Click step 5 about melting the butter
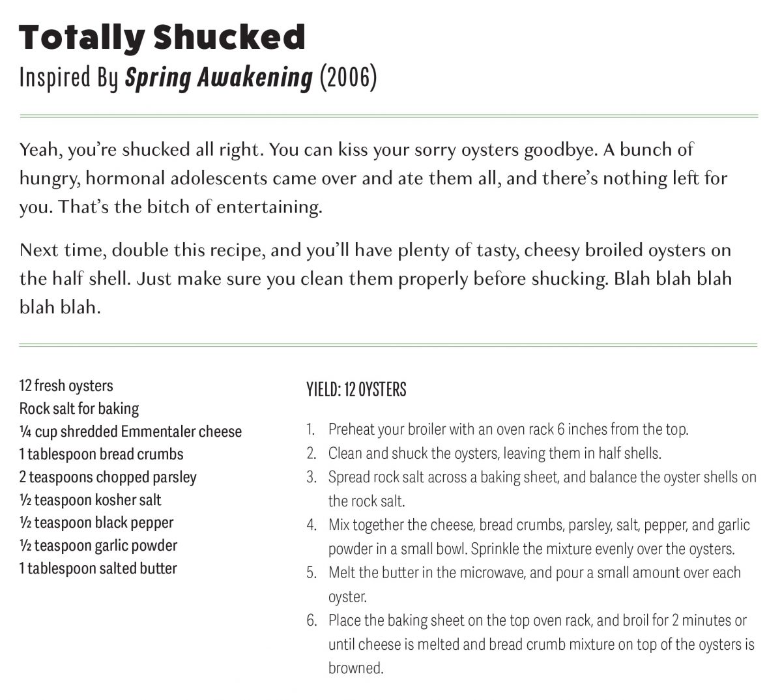This screenshot has height=700, width=782. coord(534,573)
